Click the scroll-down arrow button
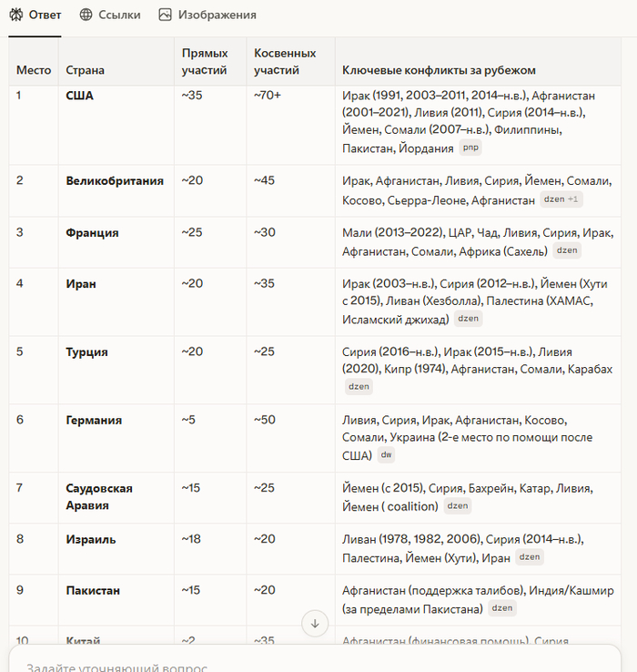Screen dimensions: 637x672 click(315, 624)
